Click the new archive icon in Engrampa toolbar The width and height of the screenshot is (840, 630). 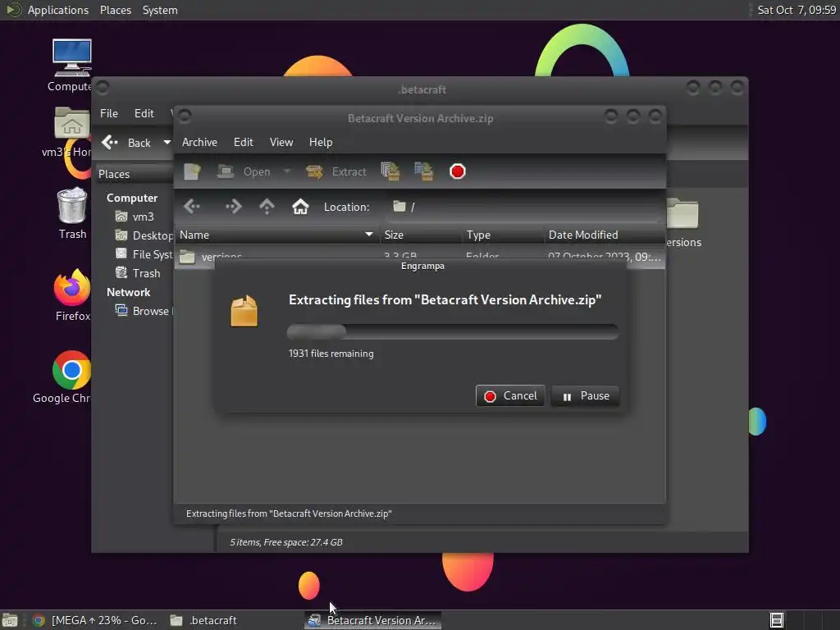tap(192, 171)
